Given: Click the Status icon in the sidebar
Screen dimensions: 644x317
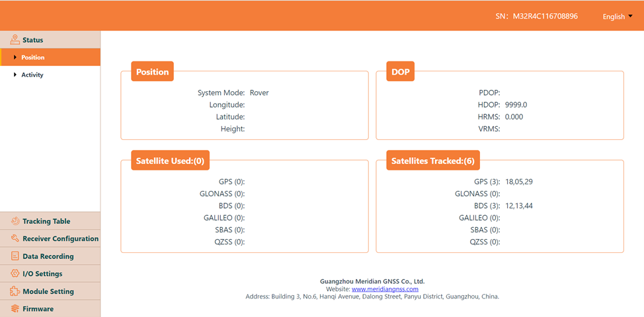Looking at the screenshot, I should click(15, 40).
